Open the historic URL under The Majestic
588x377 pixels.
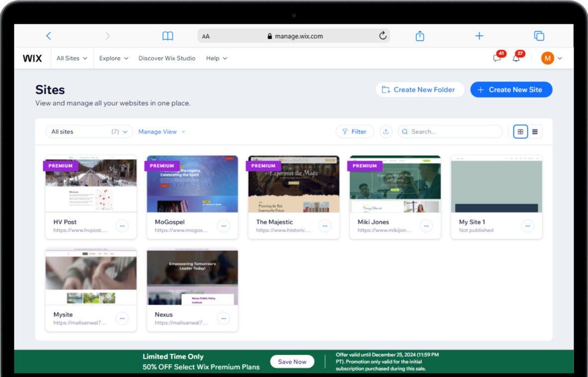(283, 230)
